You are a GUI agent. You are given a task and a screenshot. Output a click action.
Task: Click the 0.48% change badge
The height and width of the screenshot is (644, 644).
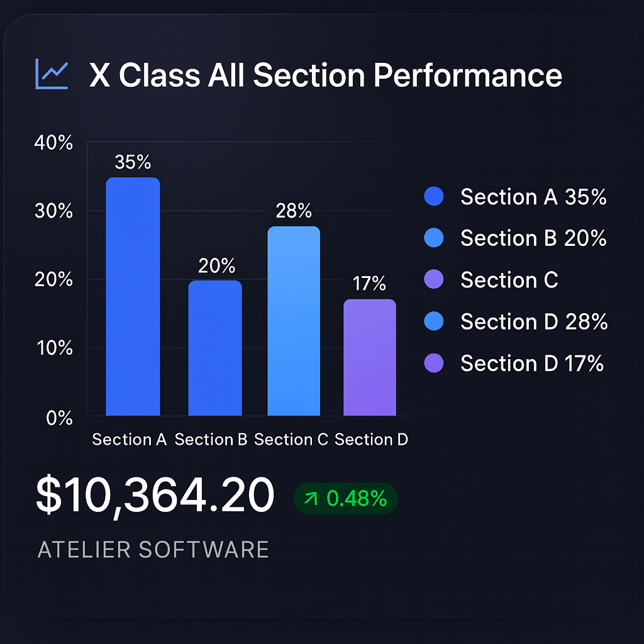tap(346, 499)
